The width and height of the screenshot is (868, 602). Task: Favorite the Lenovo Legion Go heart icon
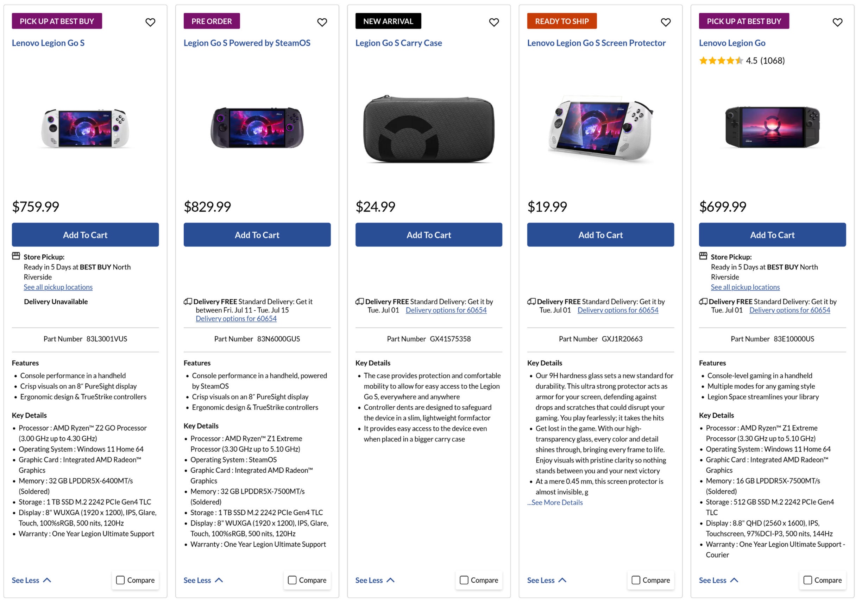pyautogui.click(x=837, y=22)
